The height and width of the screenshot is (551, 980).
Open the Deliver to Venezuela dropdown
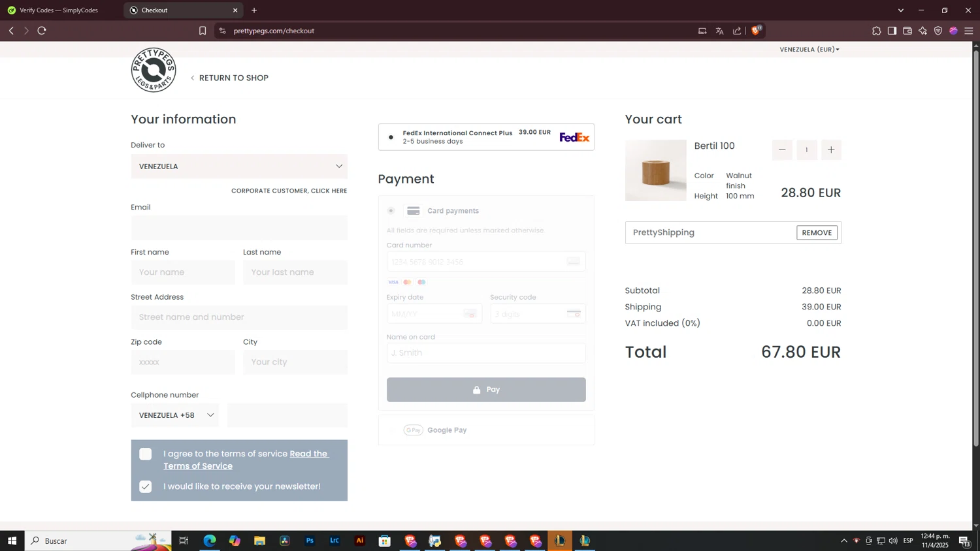239,166
